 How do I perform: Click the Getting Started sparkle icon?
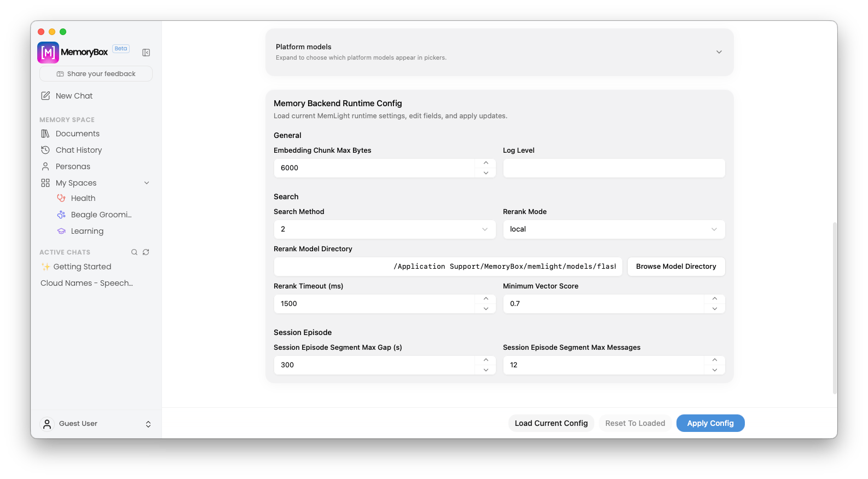[45, 267]
